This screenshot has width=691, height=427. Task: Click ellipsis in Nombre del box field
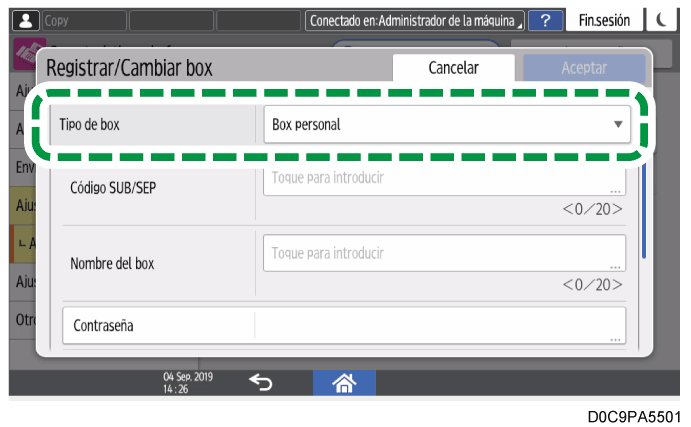[615, 266]
